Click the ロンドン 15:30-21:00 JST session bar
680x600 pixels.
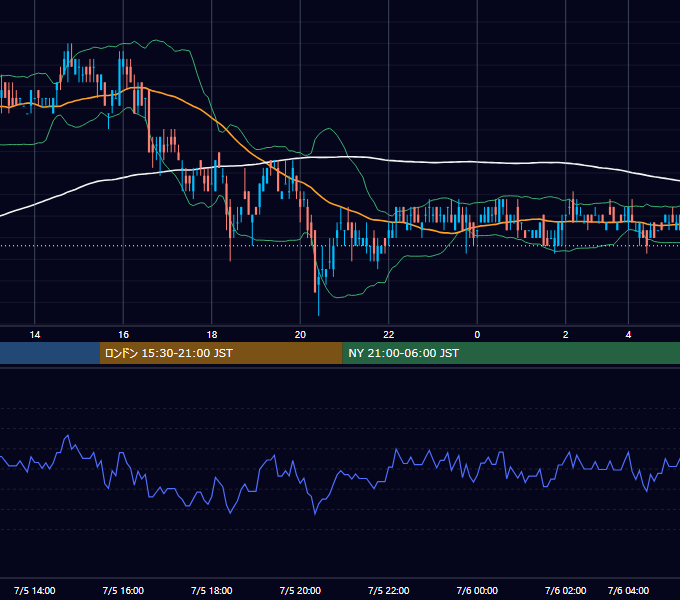click(x=221, y=353)
